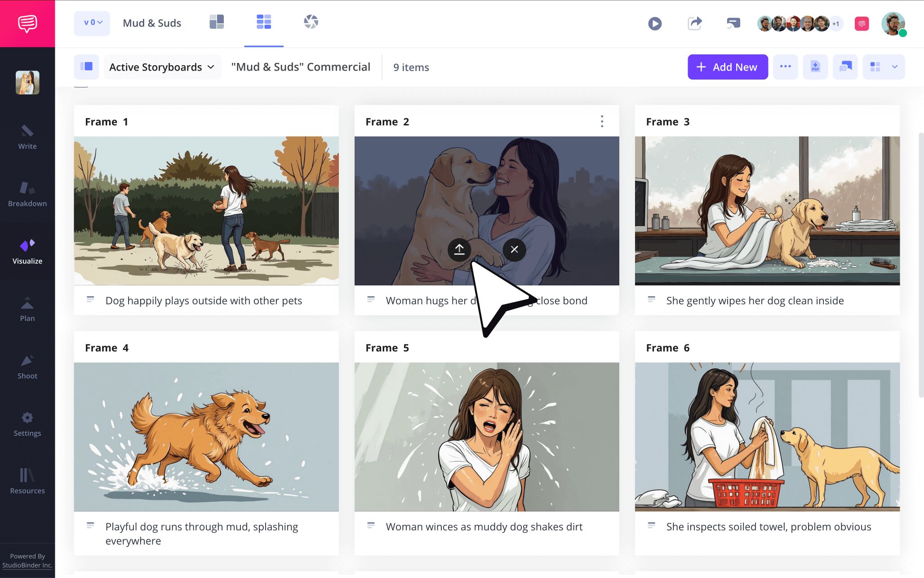Click the Add New button
Image resolution: width=924 pixels, height=578 pixels.
(x=727, y=67)
